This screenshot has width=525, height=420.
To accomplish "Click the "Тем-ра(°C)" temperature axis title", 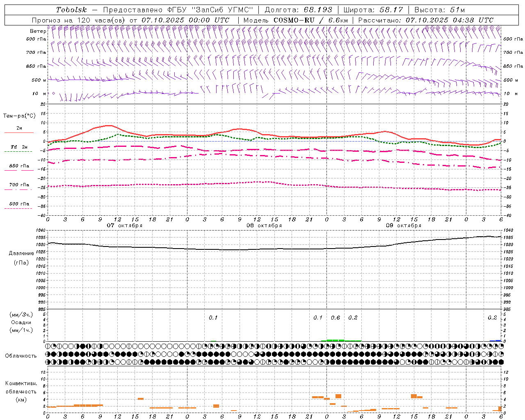I will (19, 116).
